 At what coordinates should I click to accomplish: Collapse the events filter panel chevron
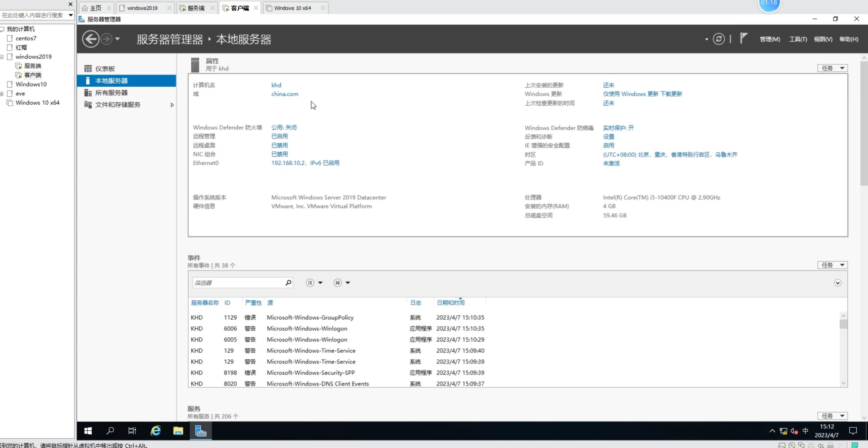[x=837, y=283]
